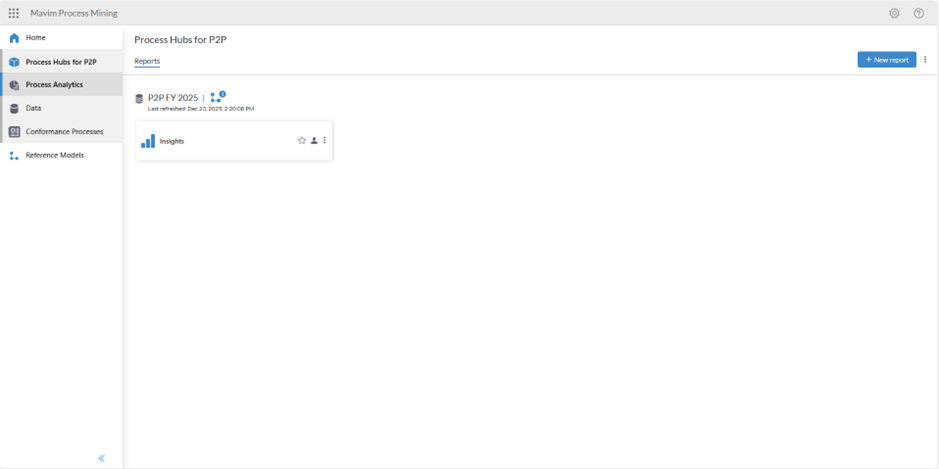Click the Process Hubs cube icon
Viewport: 939px width, 469px height.
pyautogui.click(x=14, y=62)
